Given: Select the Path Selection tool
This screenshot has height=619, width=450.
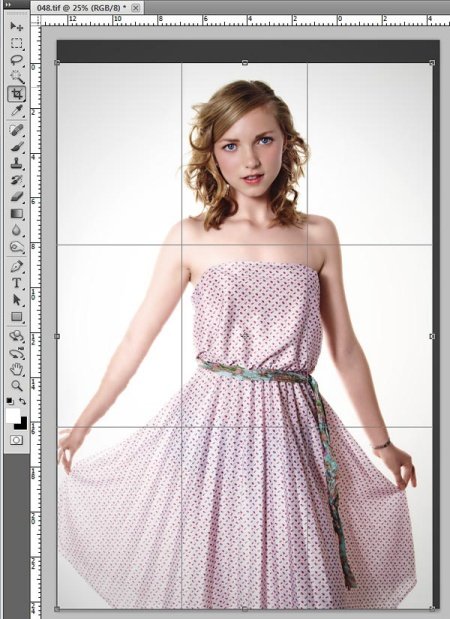Looking at the screenshot, I should [x=17, y=300].
